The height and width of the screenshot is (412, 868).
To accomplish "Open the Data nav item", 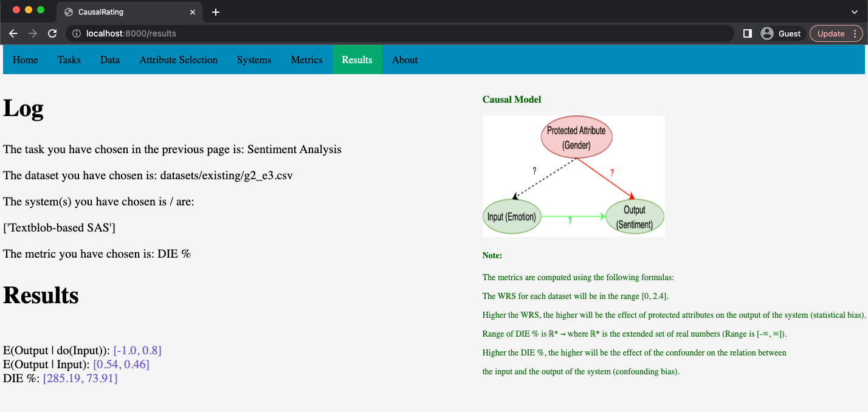I will pos(110,60).
